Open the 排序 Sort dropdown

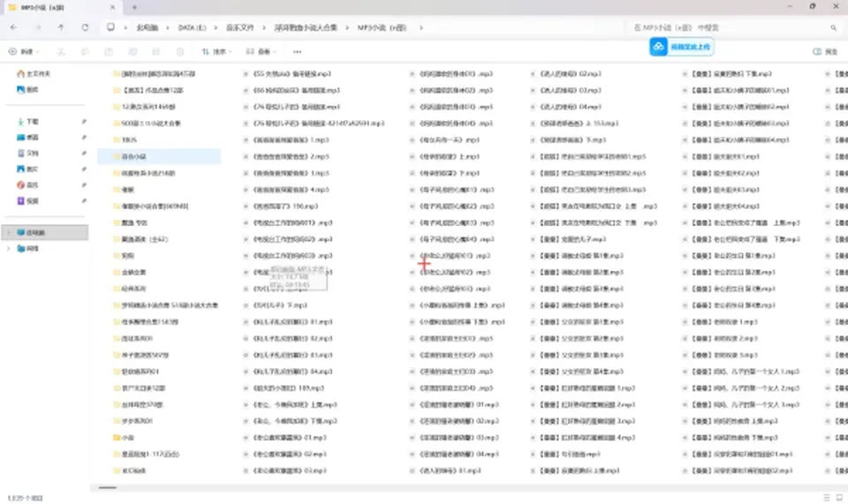pos(217,52)
